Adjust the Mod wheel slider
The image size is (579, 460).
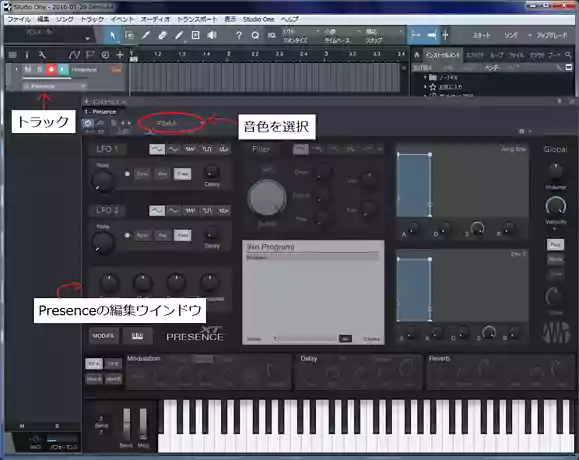143,425
